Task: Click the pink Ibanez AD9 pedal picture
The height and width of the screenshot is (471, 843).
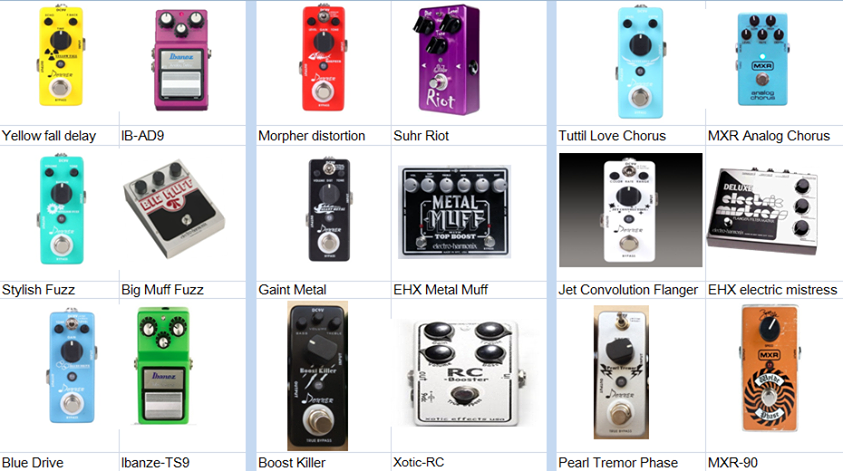Action: point(181,61)
